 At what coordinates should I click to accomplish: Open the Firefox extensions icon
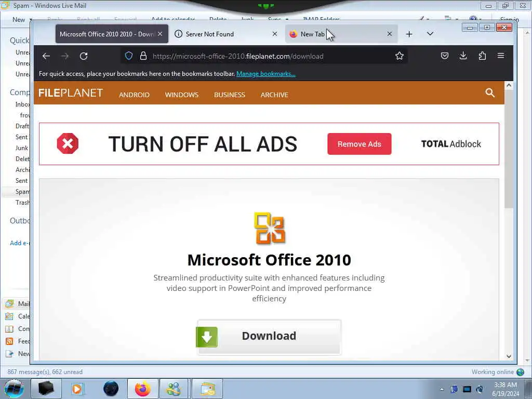[x=482, y=56]
